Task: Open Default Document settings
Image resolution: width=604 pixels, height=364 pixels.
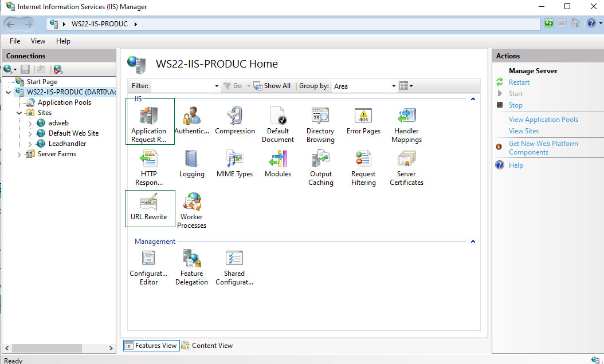Action: tap(278, 125)
